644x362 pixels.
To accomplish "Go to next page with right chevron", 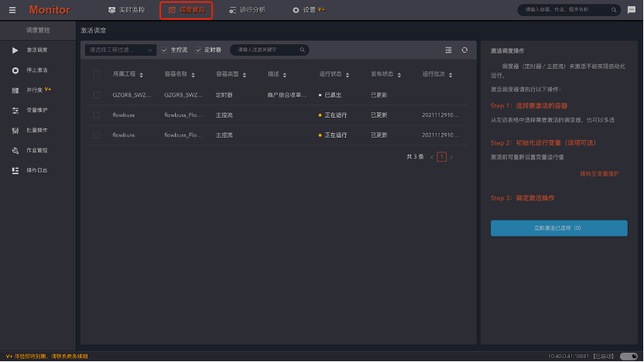I will pos(451,157).
